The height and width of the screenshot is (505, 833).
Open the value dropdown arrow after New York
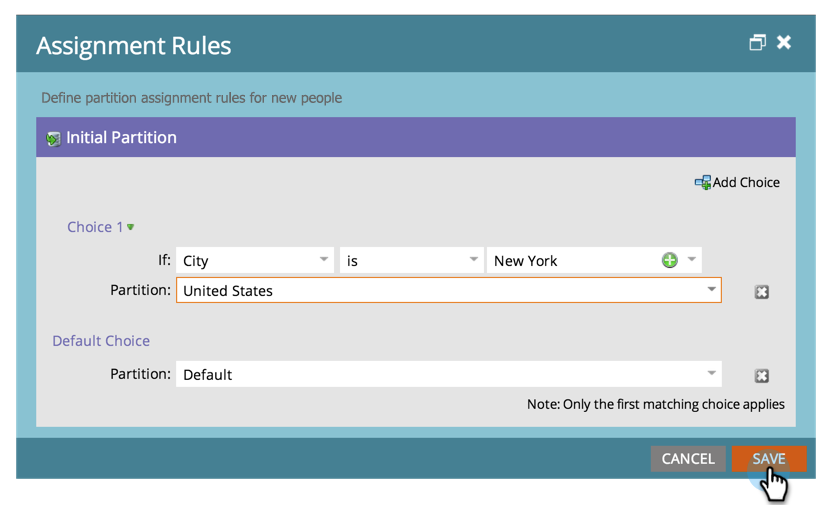point(692,260)
